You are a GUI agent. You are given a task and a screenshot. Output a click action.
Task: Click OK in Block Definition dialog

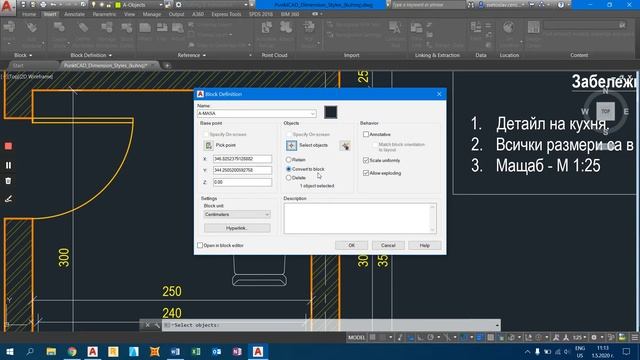pos(351,245)
